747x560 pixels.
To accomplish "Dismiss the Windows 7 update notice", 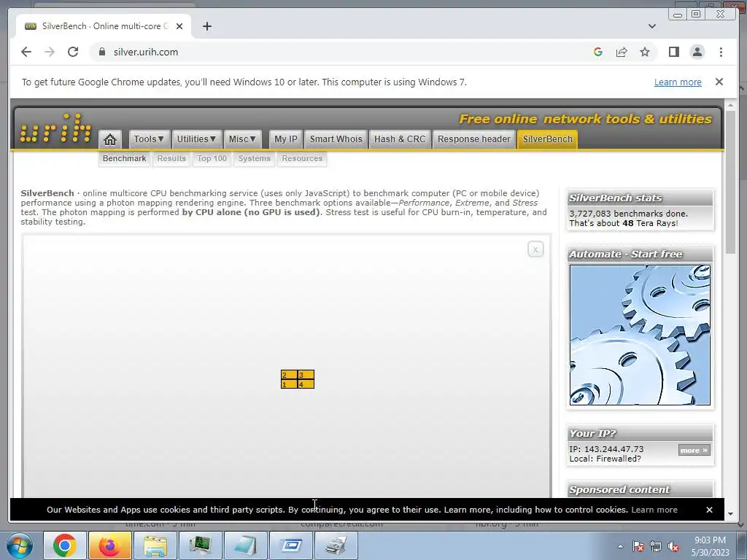I will click(719, 82).
